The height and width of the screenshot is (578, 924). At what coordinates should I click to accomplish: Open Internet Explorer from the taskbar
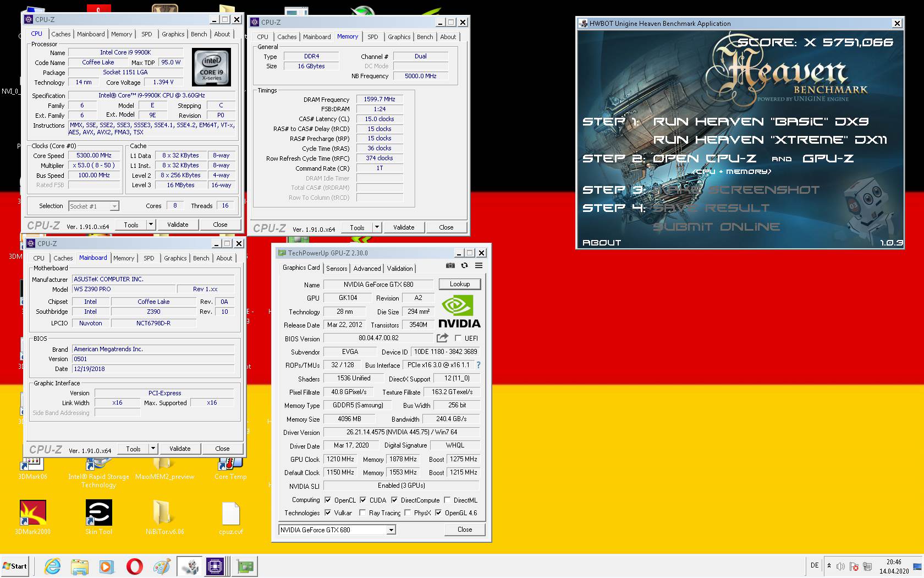53,566
